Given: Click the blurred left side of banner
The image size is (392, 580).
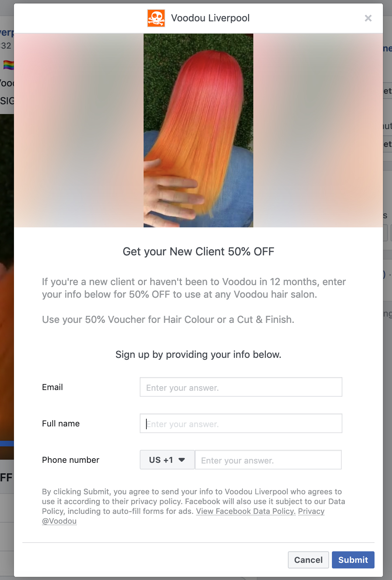Looking at the screenshot, I should click(x=79, y=130).
